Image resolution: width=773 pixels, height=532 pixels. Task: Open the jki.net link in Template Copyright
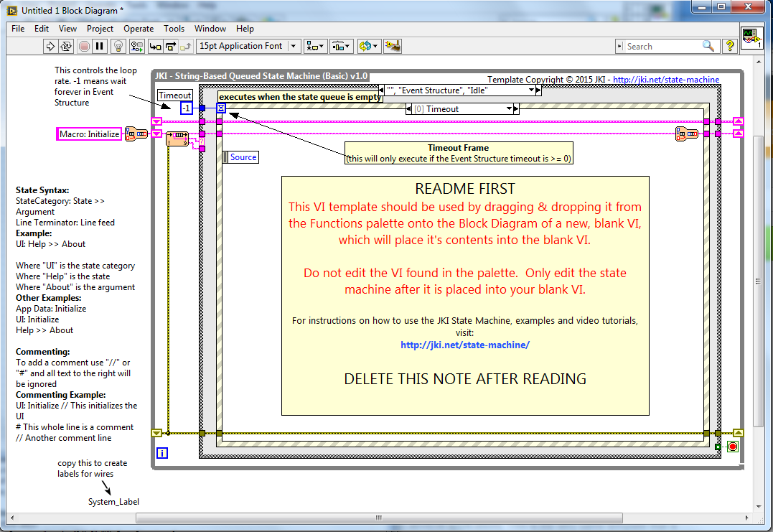point(666,80)
